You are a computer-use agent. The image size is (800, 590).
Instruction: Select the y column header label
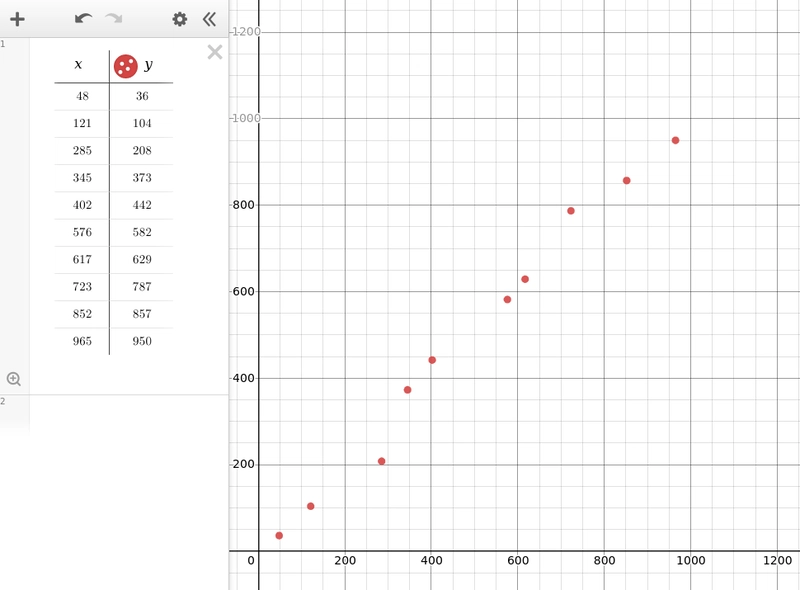click(x=149, y=65)
